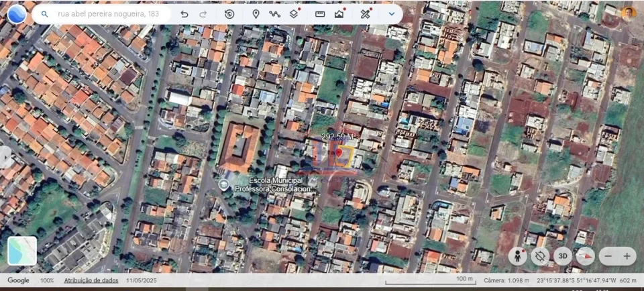Select the add placemark pin tool
Image resolution: width=644 pixels, height=291 pixels.
(256, 14)
